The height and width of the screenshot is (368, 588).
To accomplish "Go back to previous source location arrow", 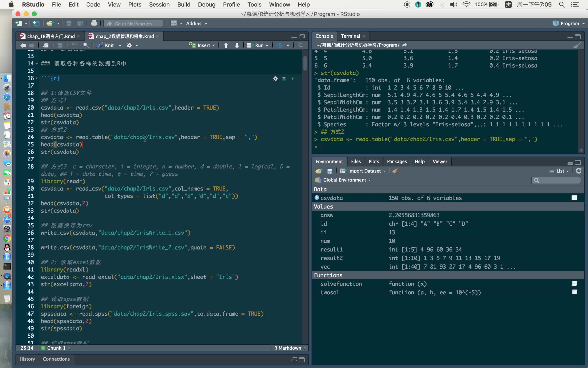I will point(23,45).
